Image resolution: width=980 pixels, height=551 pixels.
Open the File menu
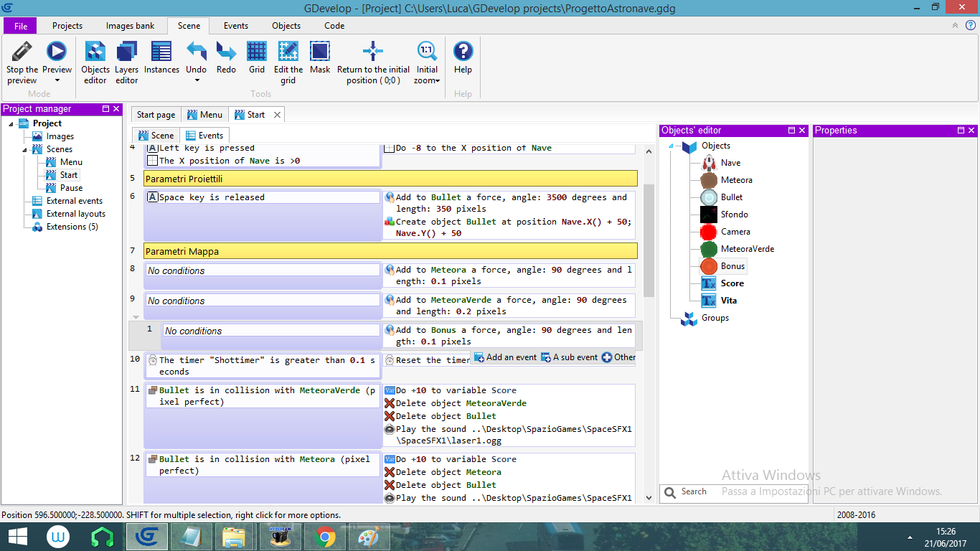tap(21, 26)
